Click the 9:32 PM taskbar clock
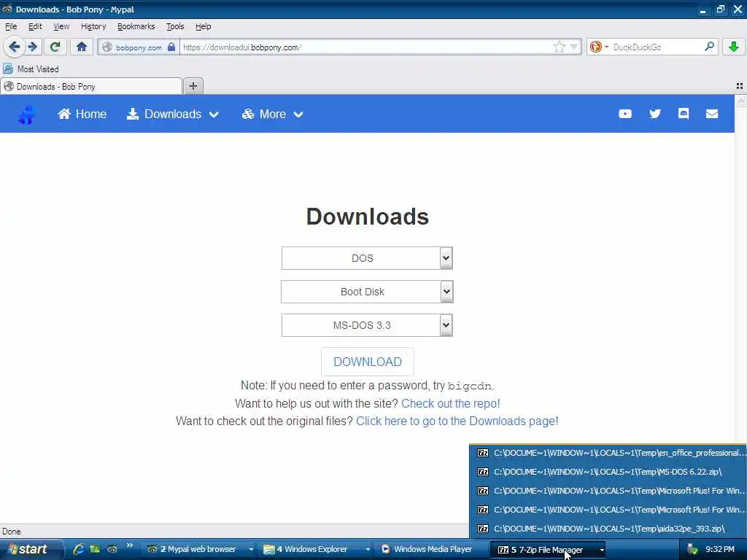Screen dimensions: 747x560 click(719, 550)
